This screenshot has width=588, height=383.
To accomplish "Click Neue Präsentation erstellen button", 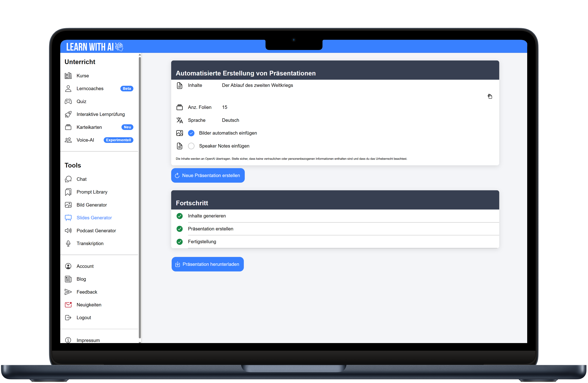I will (208, 175).
